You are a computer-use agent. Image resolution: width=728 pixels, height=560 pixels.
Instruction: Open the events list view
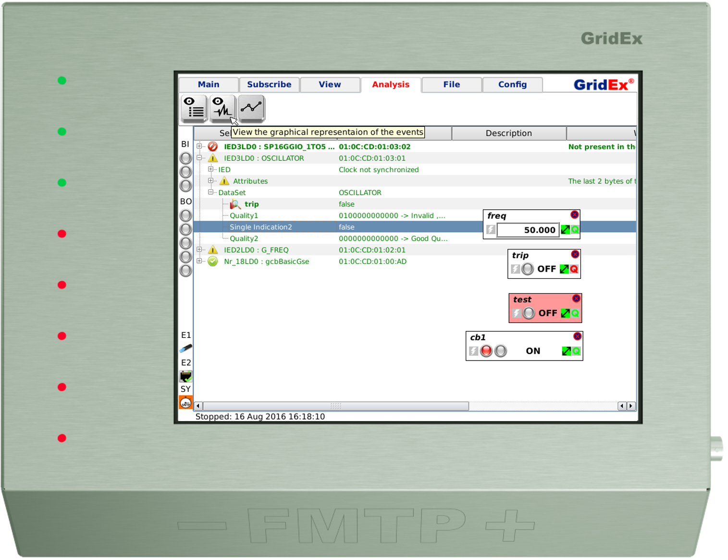194,108
